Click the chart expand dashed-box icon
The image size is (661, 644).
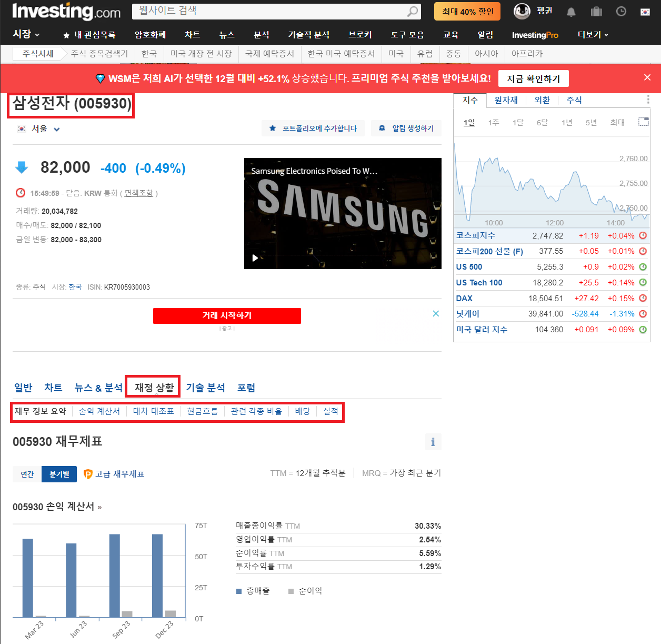pyautogui.click(x=643, y=122)
